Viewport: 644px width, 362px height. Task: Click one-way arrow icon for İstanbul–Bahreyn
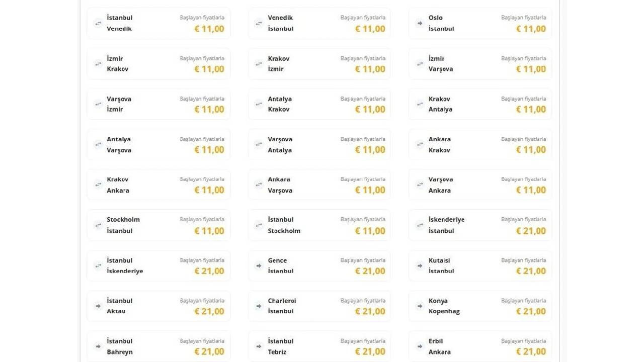point(98,346)
